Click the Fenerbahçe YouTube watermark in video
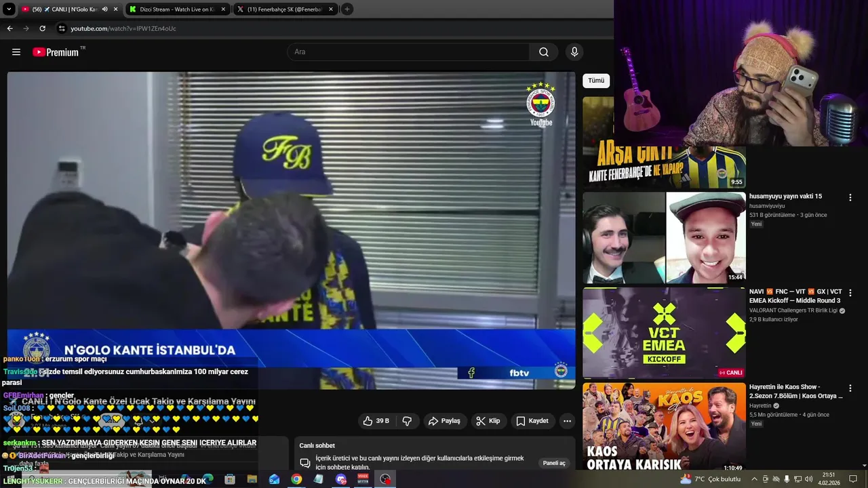The height and width of the screenshot is (488, 868). pos(541,105)
